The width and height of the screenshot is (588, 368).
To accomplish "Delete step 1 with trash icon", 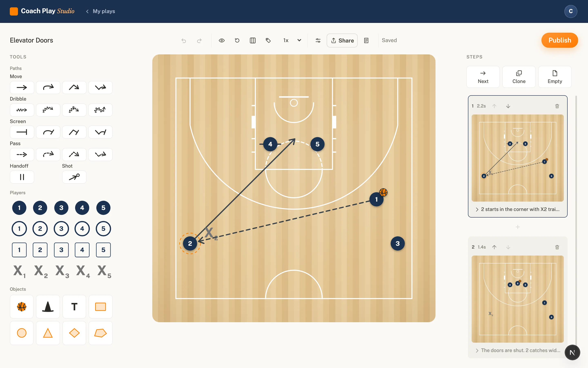I will tap(557, 106).
